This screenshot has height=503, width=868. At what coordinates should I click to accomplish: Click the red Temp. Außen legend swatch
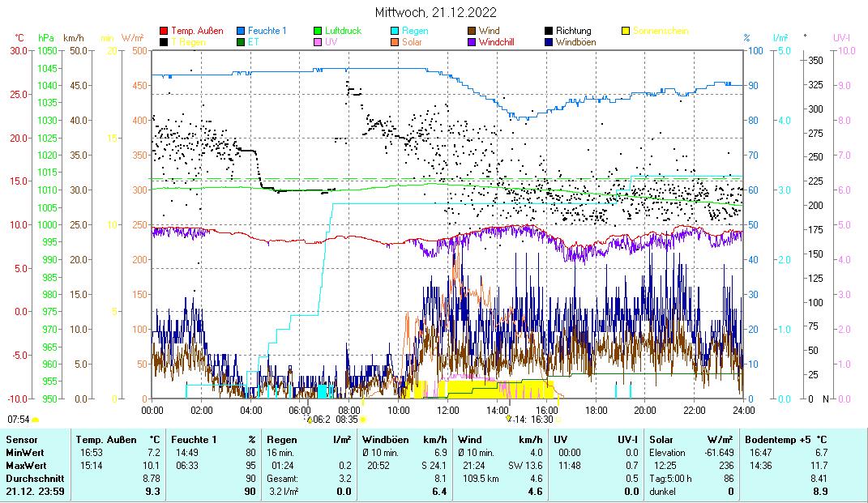(165, 32)
